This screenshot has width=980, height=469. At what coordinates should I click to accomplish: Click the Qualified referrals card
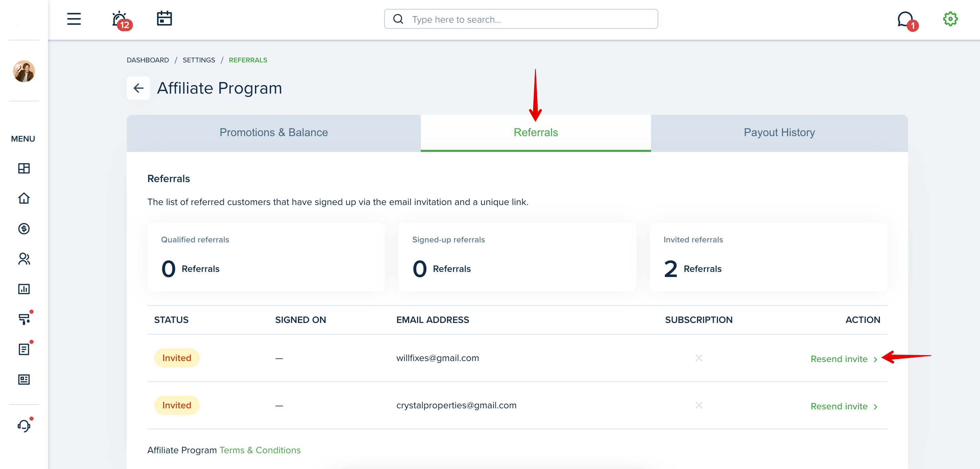coord(266,257)
